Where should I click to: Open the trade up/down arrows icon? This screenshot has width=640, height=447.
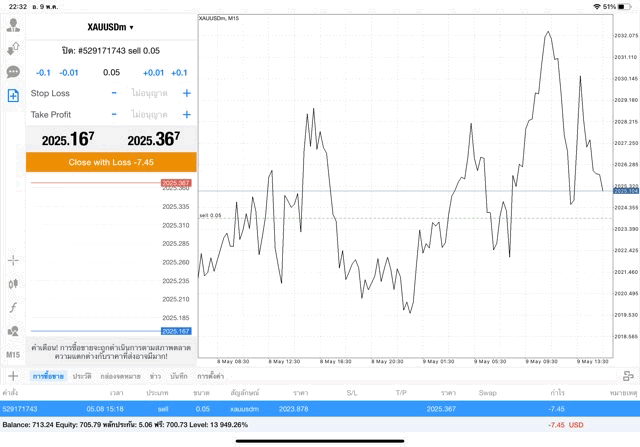[x=13, y=49]
